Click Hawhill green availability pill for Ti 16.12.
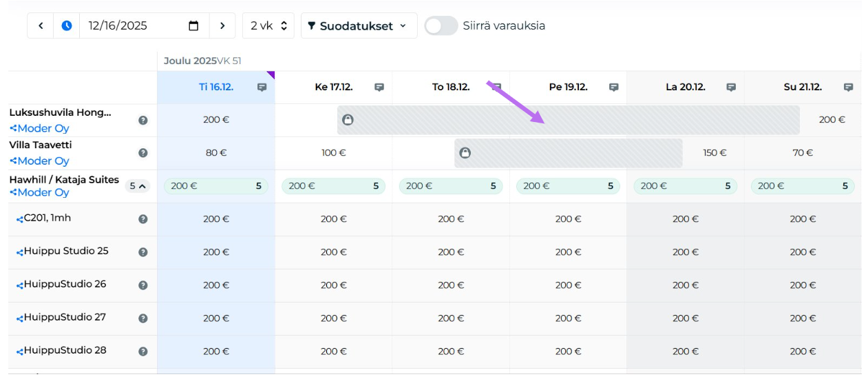Screen dimensions: 868x379 coord(216,186)
